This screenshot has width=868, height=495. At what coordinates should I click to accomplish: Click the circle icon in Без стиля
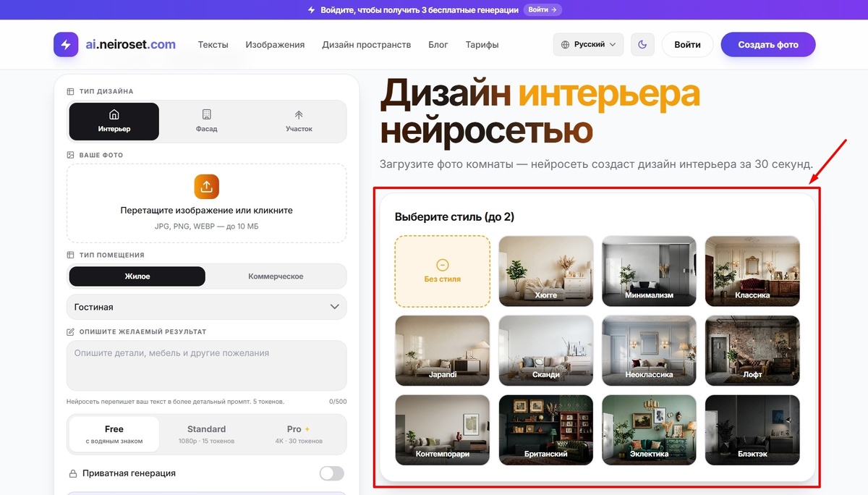[x=443, y=265]
